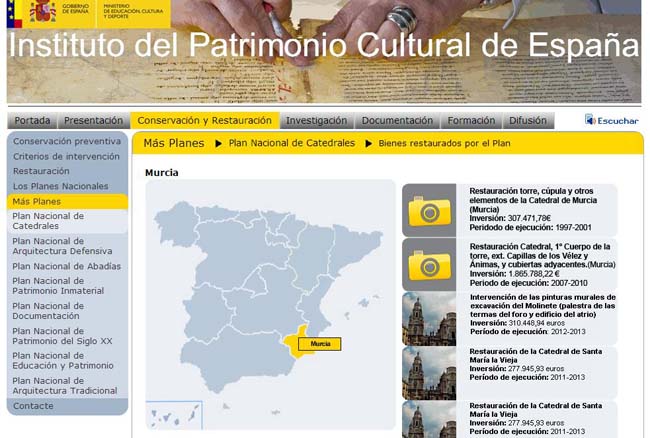The height and width of the screenshot is (438, 650).
Task: Select the Galicia region on the map
Action: tap(176, 224)
